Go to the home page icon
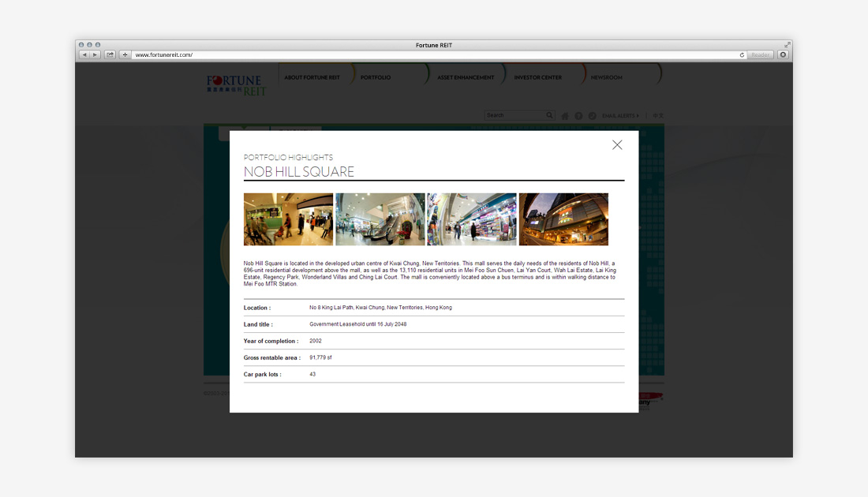868x497 pixels. coord(565,116)
